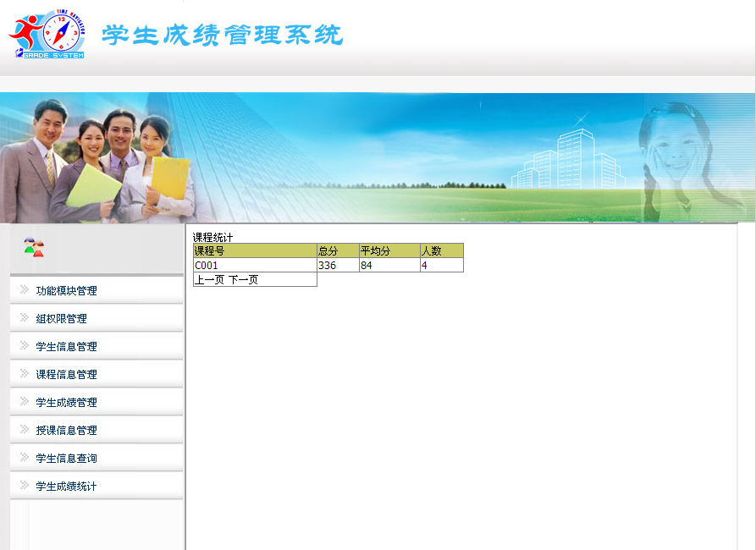The image size is (756, 550).
Task: Click the 学生成绩管理系统 title text
Action: coord(223,36)
